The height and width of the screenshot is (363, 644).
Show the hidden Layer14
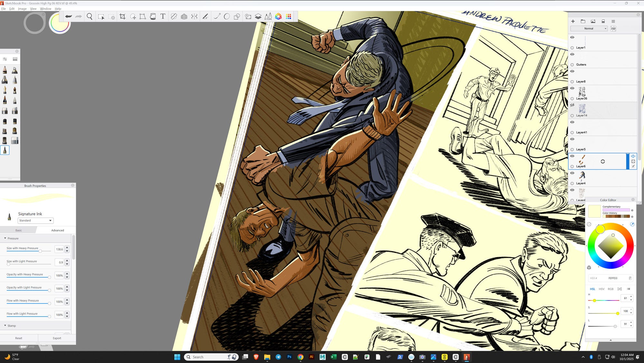(572, 105)
